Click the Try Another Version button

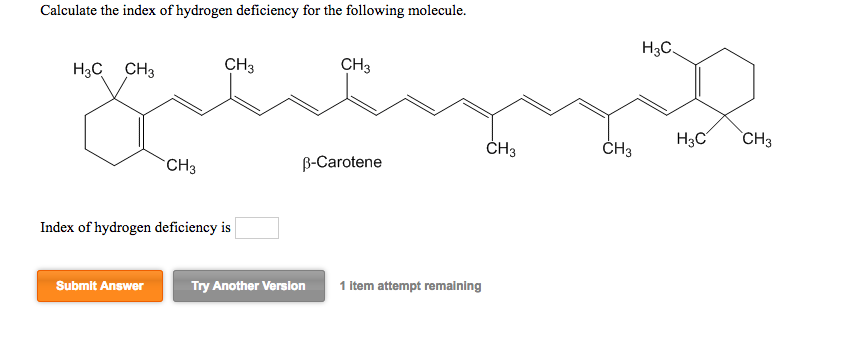[249, 286]
